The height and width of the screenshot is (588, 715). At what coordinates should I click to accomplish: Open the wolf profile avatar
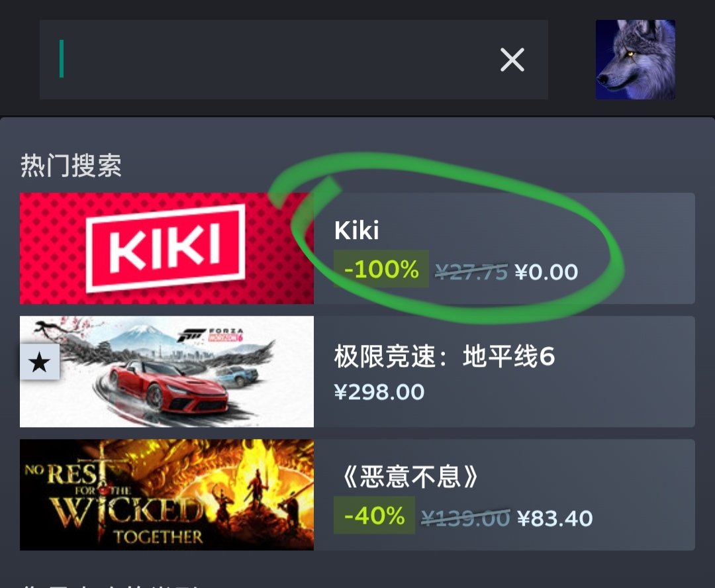click(x=635, y=60)
